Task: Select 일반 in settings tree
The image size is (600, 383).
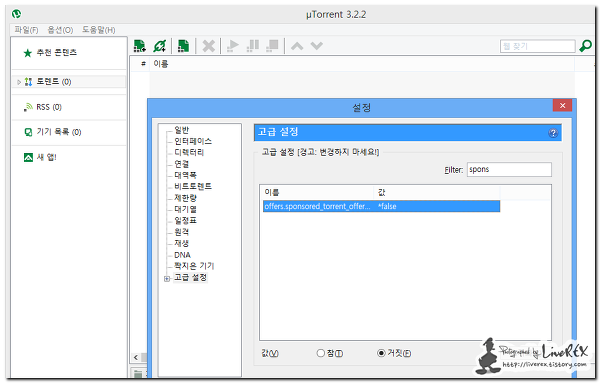Action: (x=182, y=130)
